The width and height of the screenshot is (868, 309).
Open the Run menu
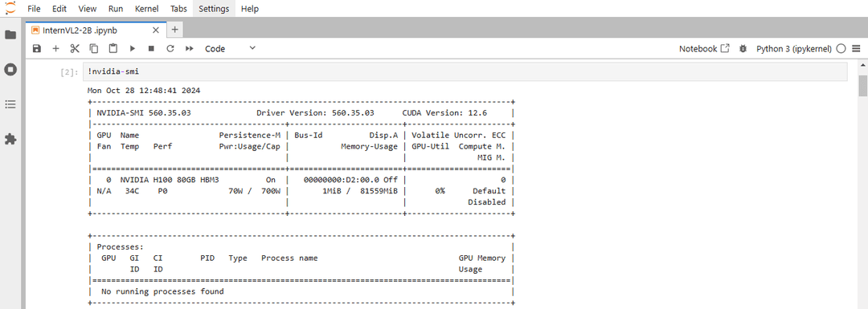(116, 9)
